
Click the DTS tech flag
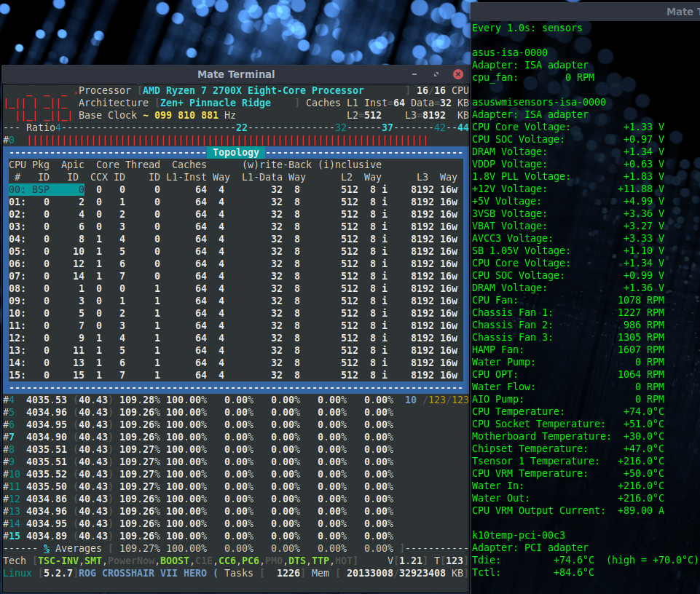click(x=297, y=561)
